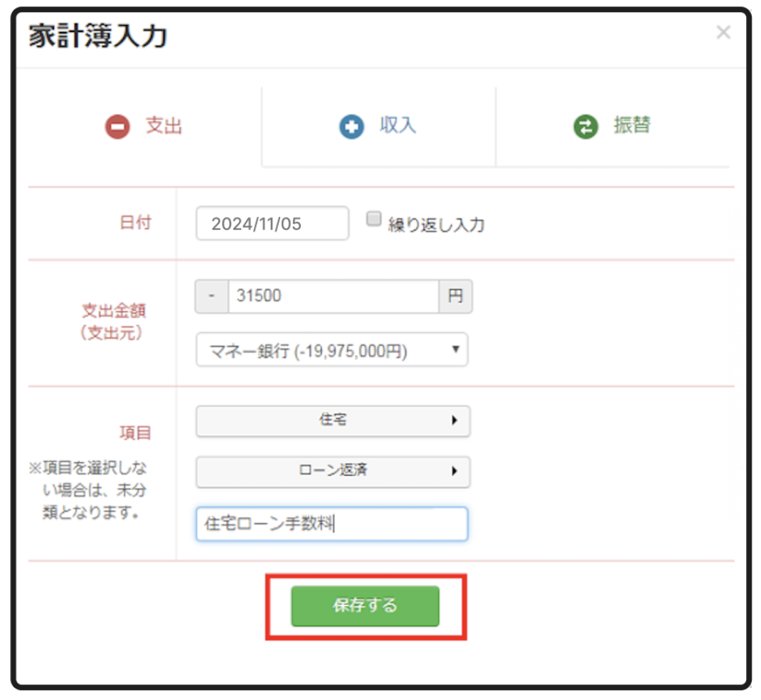
Task: Select the 支出 expense tab
Action: [144, 127]
